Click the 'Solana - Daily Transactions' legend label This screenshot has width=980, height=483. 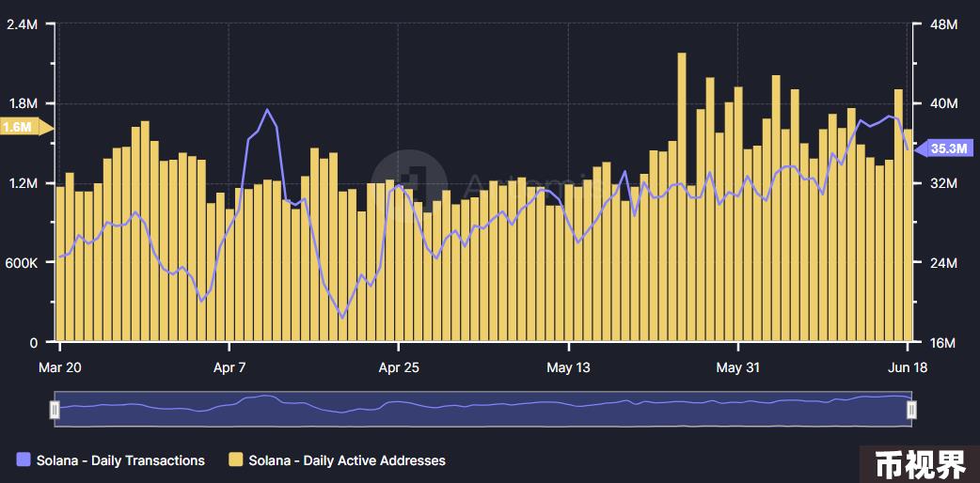[120, 460]
